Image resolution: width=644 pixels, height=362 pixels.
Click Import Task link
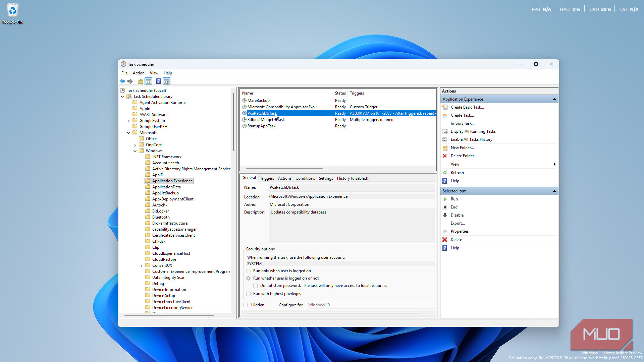tap(463, 123)
